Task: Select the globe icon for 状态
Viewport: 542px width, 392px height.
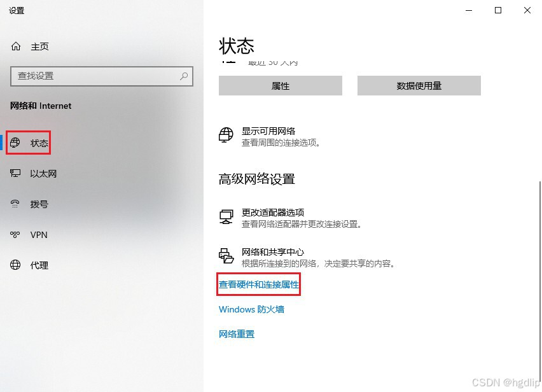Action: pyautogui.click(x=15, y=143)
